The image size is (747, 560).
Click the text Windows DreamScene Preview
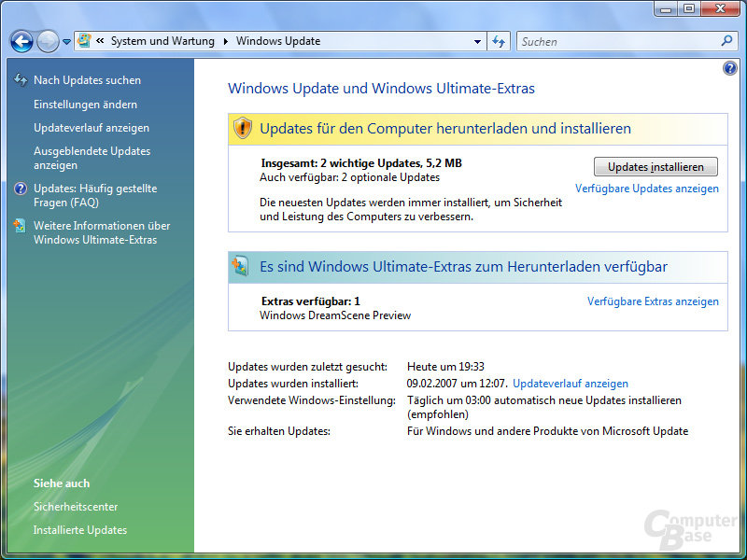click(x=335, y=315)
